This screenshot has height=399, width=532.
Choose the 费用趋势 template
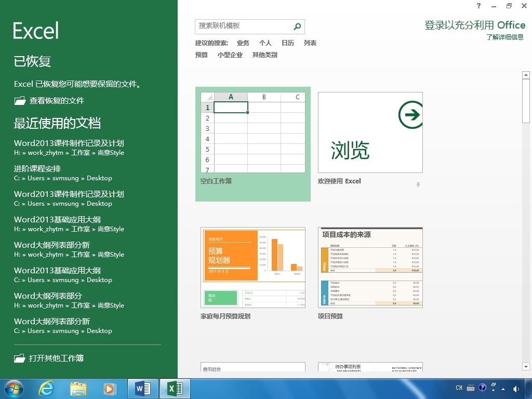coord(253,367)
